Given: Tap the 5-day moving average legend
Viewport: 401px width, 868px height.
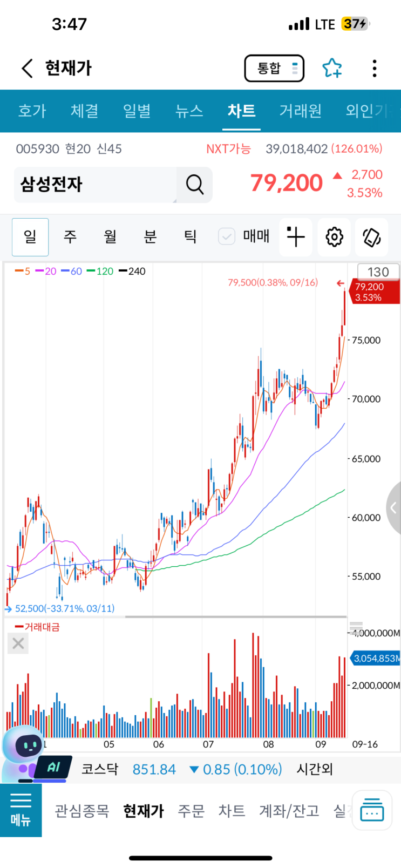Looking at the screenshot, I should coord(23,271).
